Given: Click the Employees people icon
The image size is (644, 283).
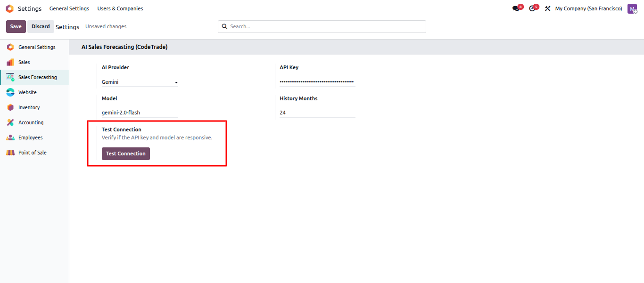Looking at the screenshot, I should 10,137.
